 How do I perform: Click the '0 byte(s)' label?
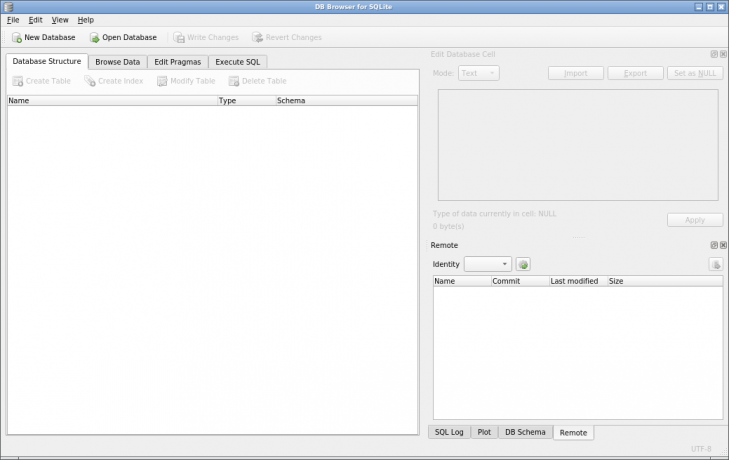[x=448, y=227]
